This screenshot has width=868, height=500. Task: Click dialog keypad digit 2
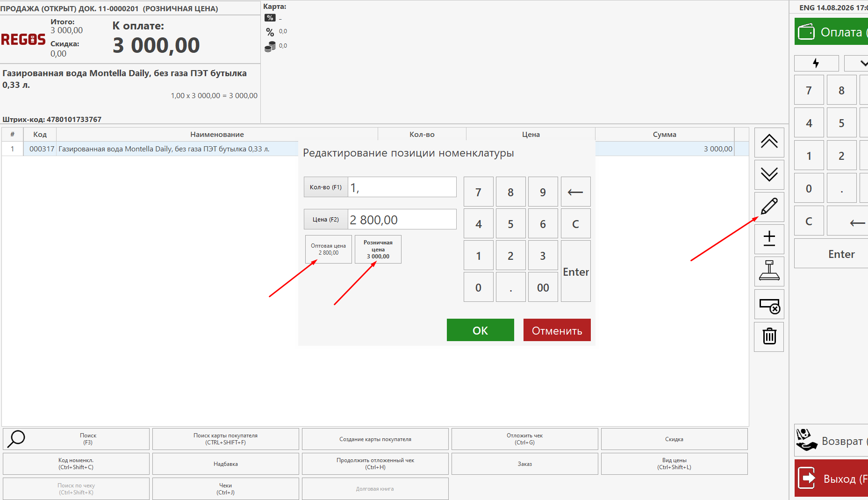click(x=510, y=255)
